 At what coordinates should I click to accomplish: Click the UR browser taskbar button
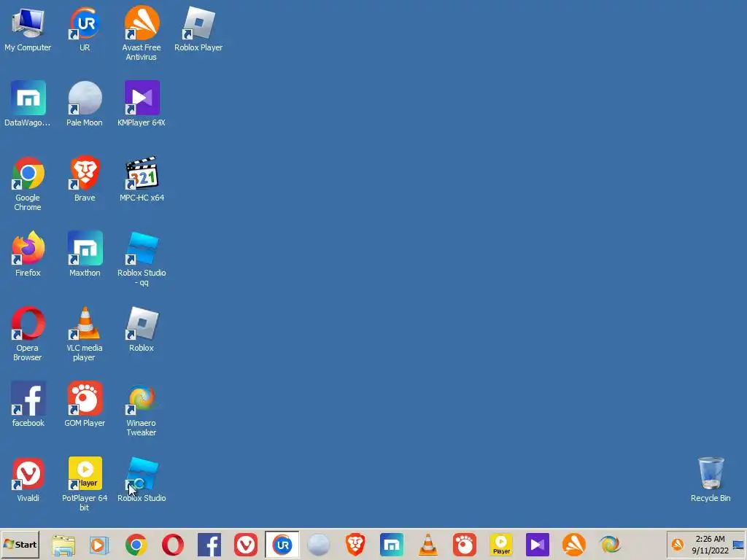click(x=282, y=544)
